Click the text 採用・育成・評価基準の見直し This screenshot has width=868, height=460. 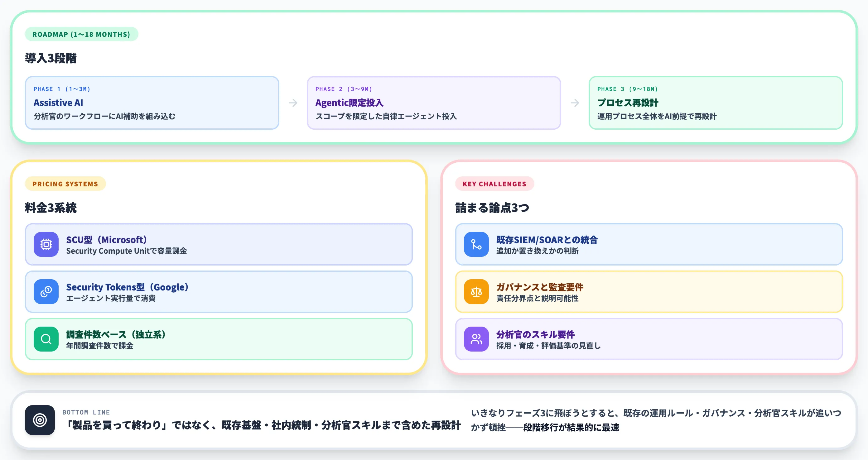[548, 346]
